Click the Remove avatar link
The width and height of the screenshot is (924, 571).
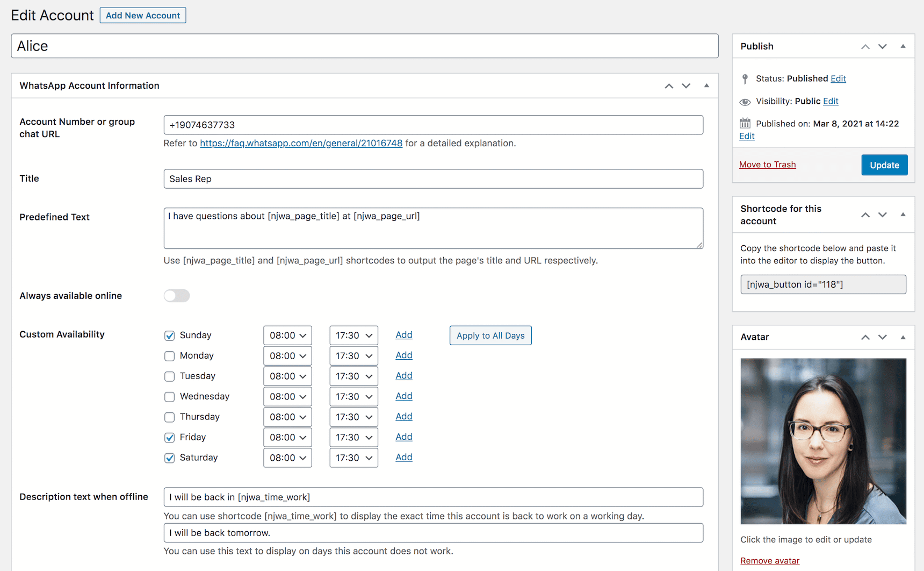click(770, 561)
